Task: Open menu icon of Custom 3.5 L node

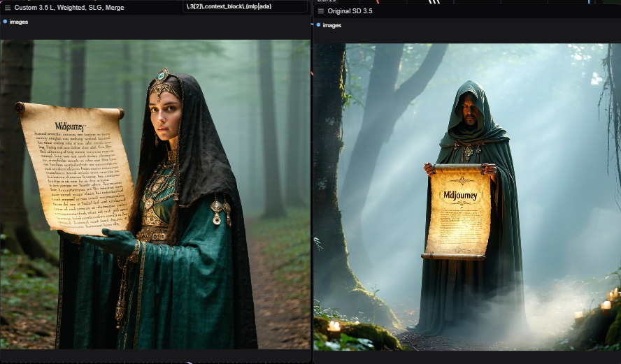Action: tap(8, 8)
